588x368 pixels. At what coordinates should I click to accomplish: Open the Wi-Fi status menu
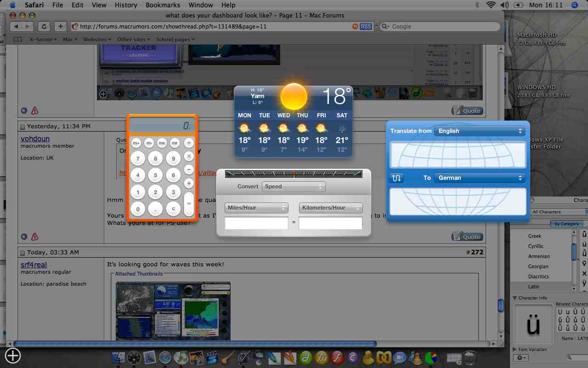pos(492,5)
